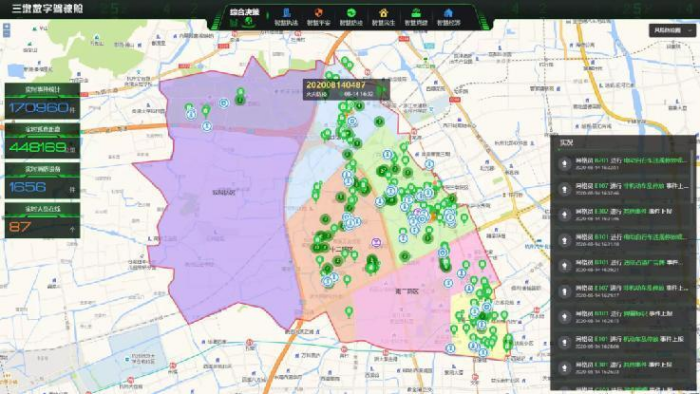The width and height of the screenshot is (700, 394).
Task: Click the green icon inside the 202008140487 popup
Action: pyautogui.click(x=381, y=90)
